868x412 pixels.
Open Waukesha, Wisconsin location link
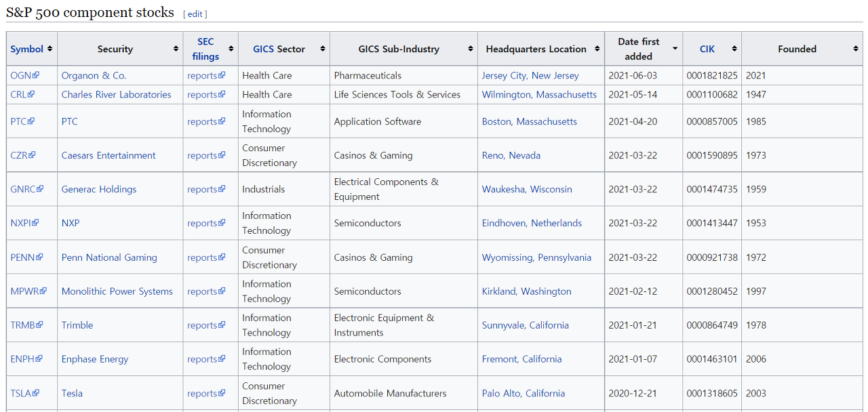pyautogui.click(x=527, y=189)
